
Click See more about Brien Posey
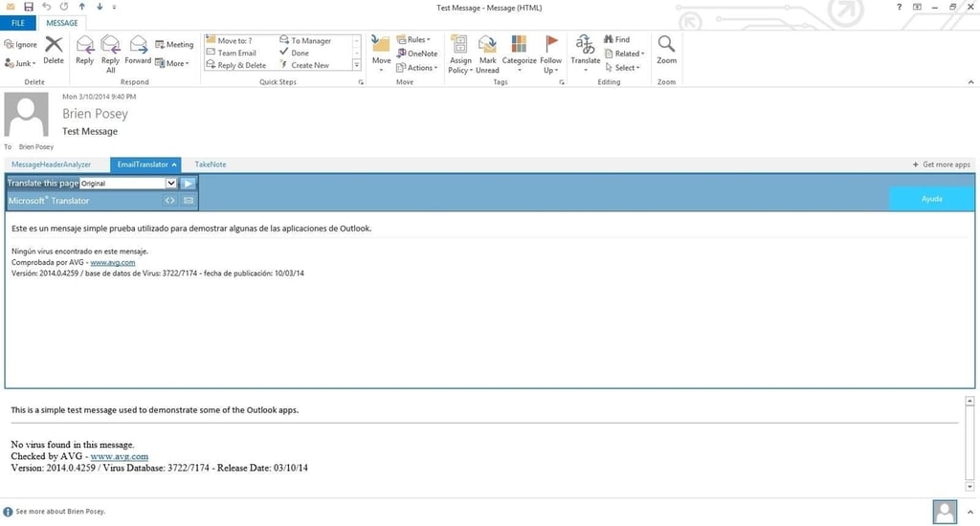(60, 512)
